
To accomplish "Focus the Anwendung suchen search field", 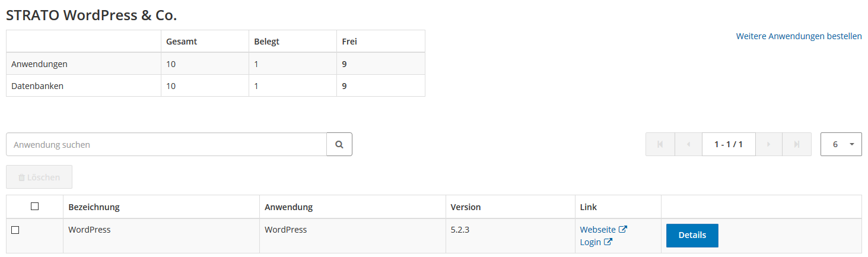I will [x=166, y=144].
